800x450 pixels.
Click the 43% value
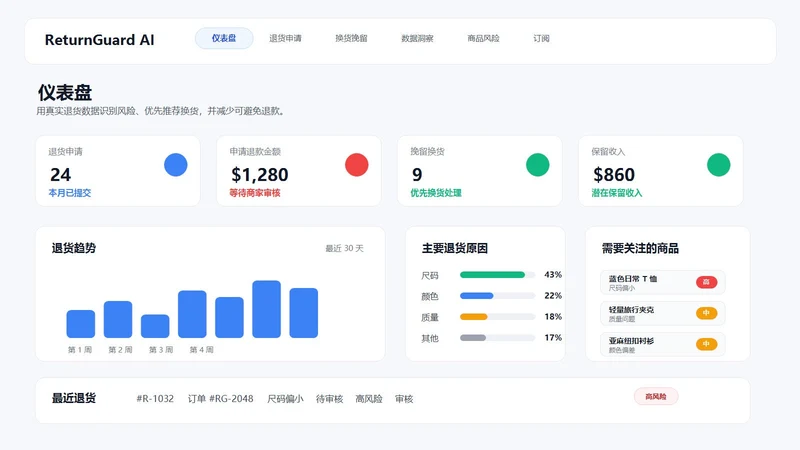553,274
